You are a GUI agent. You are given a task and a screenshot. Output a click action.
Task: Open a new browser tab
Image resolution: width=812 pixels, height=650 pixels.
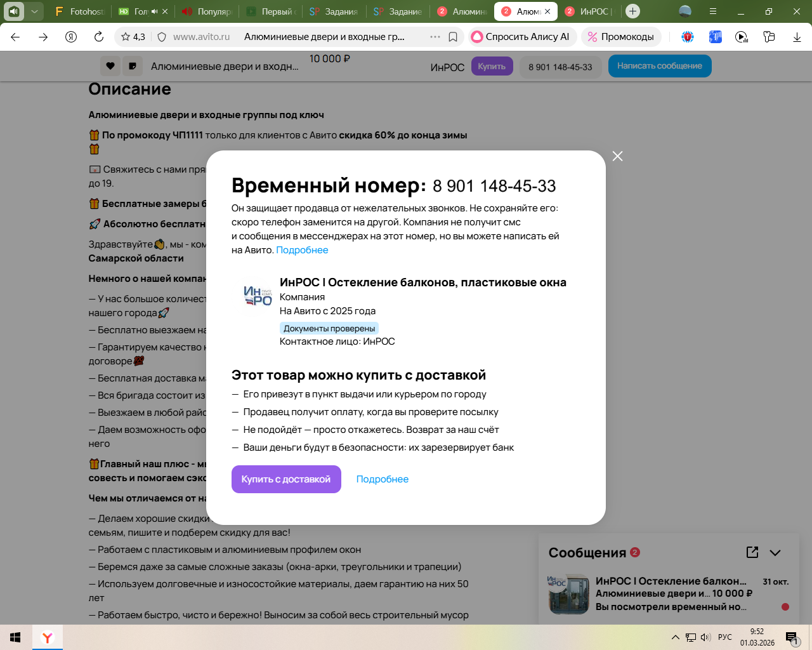click(632, 11)
